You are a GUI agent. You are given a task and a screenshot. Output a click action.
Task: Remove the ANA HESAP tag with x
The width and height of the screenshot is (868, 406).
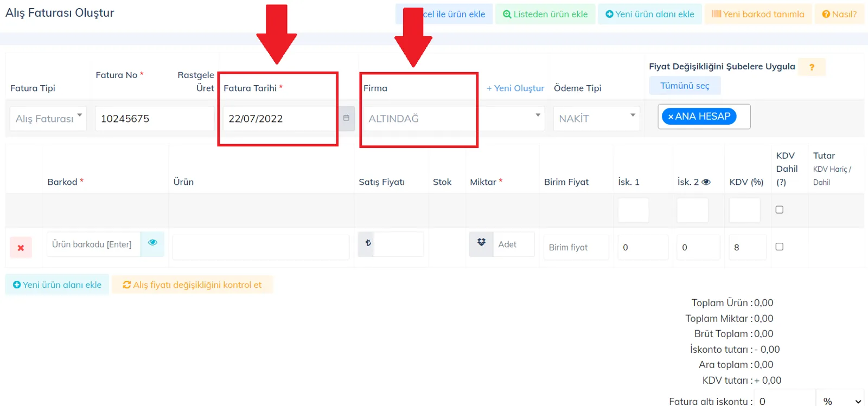tap(671, 117)
